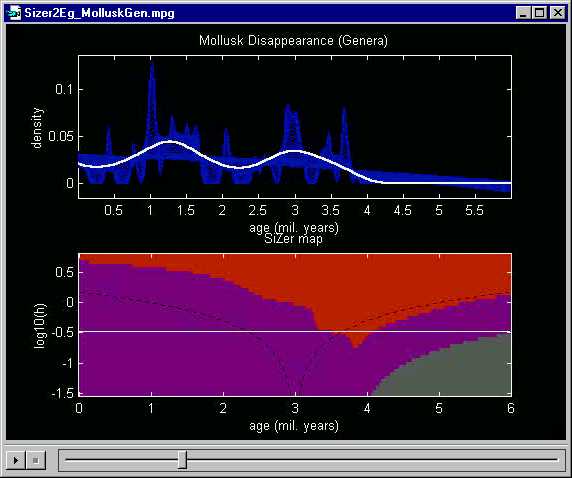This screenshot has height=478, width=572.
Task: Click the playback seek slider thumb
Action: click(x=182, y=460)
